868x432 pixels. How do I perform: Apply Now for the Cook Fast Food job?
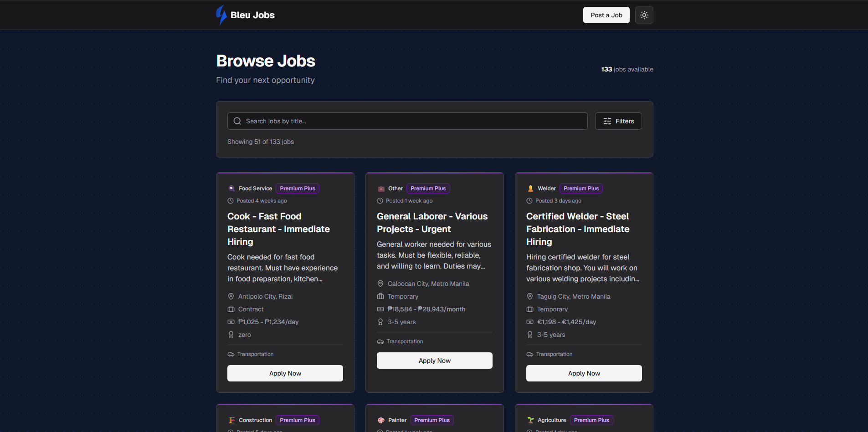285,373
